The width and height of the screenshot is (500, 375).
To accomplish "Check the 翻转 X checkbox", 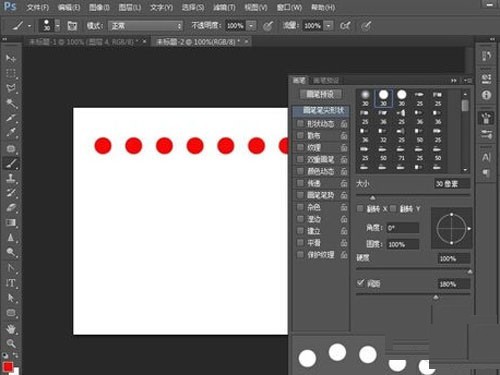I will (360, 209).
